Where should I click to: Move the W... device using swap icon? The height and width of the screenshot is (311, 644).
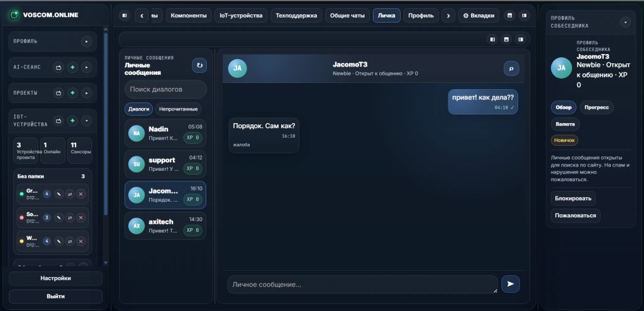pyautogui.click(x=70, y=241)
